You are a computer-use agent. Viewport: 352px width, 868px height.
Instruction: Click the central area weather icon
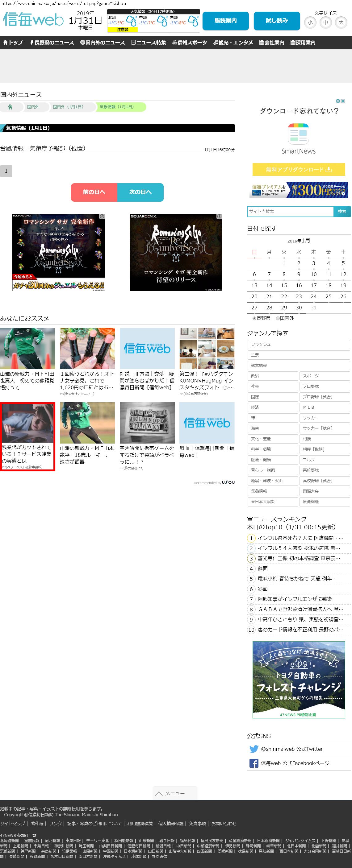(x=162, y=21)
